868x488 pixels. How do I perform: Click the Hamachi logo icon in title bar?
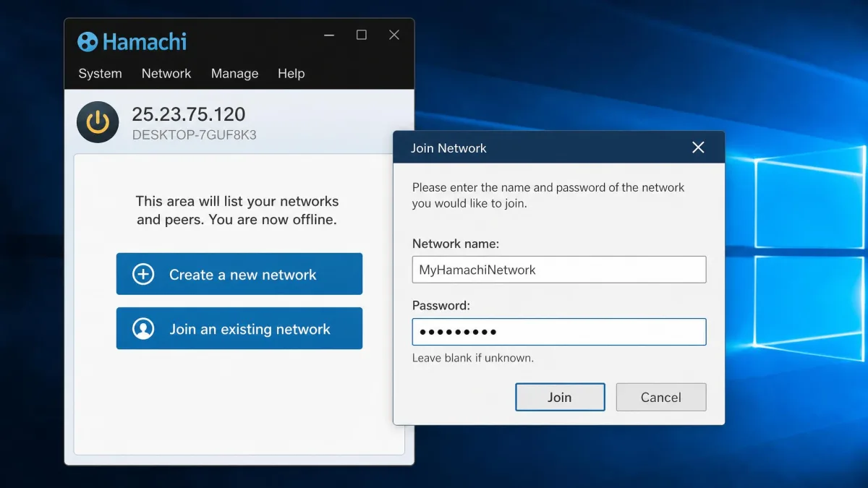pos(87,42)
